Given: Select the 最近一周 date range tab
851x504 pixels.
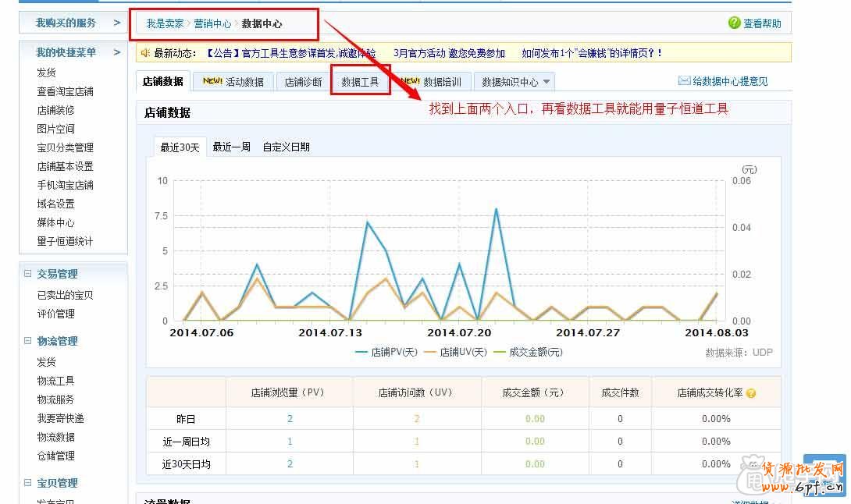Looking at the screenshot, I should pos(231,147).
